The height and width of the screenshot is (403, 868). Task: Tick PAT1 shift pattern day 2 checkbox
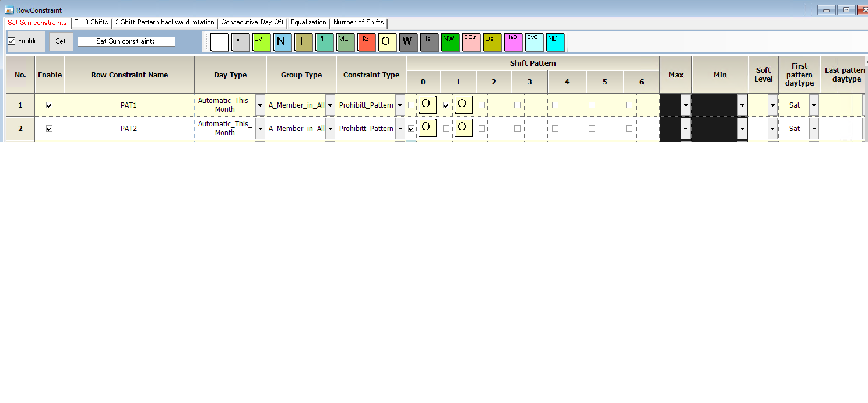click(x=482, y=105)
